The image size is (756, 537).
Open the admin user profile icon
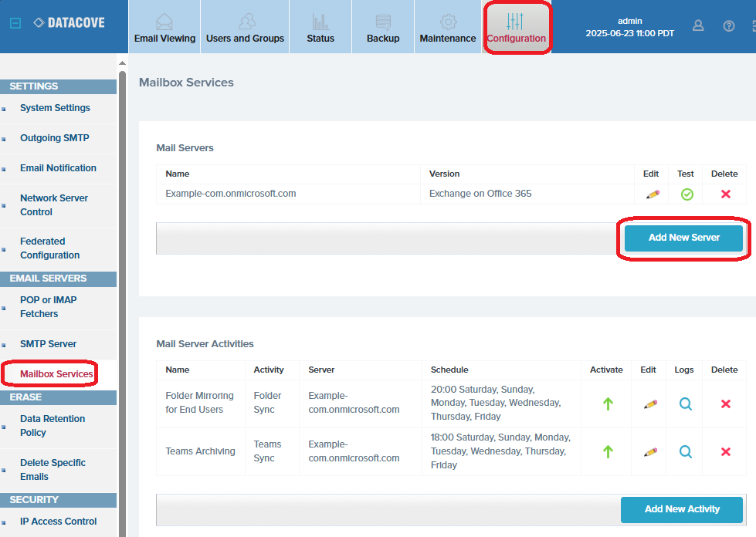tap(698, 25)
